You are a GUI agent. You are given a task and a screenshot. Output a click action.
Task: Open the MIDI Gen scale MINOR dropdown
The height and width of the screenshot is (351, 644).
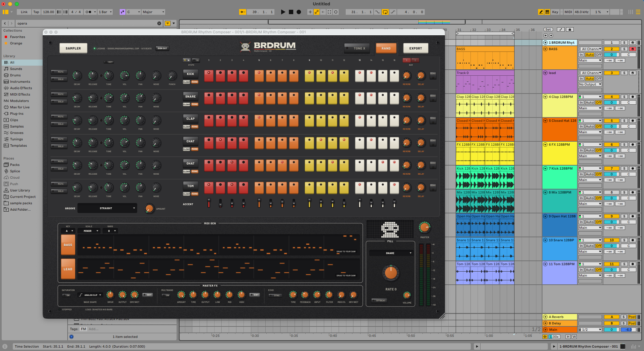pyautogui.click(x=89, y=231)
